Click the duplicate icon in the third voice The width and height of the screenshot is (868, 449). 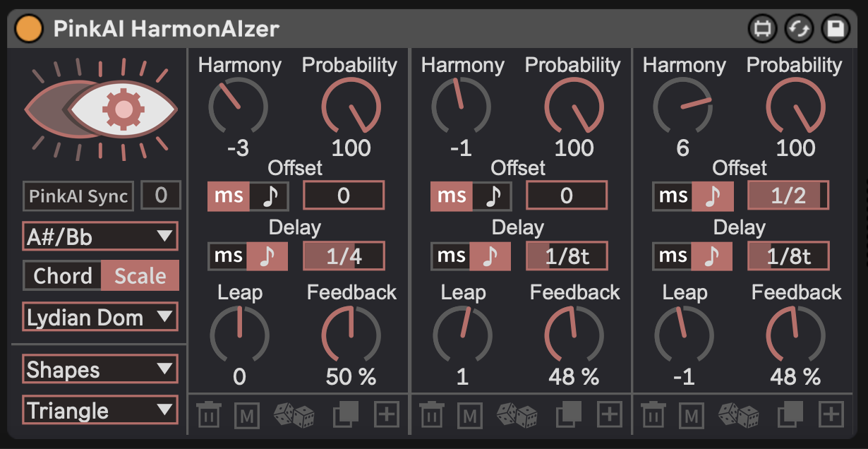pyautogui.click(x=790, y=415)
